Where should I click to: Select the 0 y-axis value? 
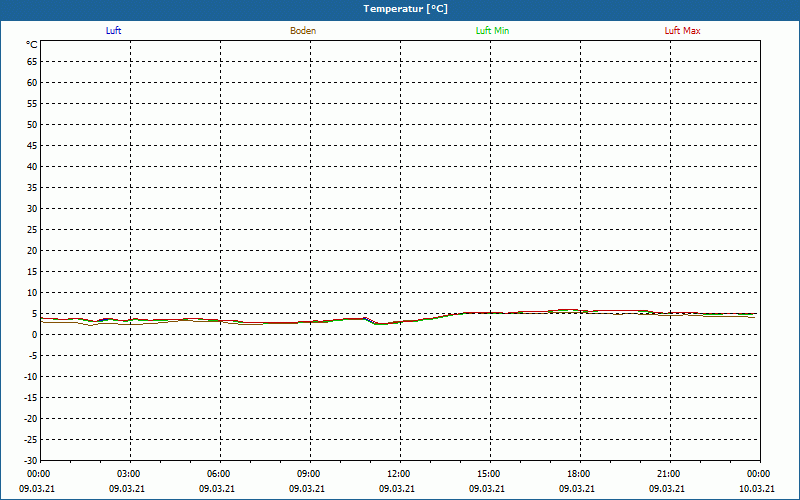point(35,335)
